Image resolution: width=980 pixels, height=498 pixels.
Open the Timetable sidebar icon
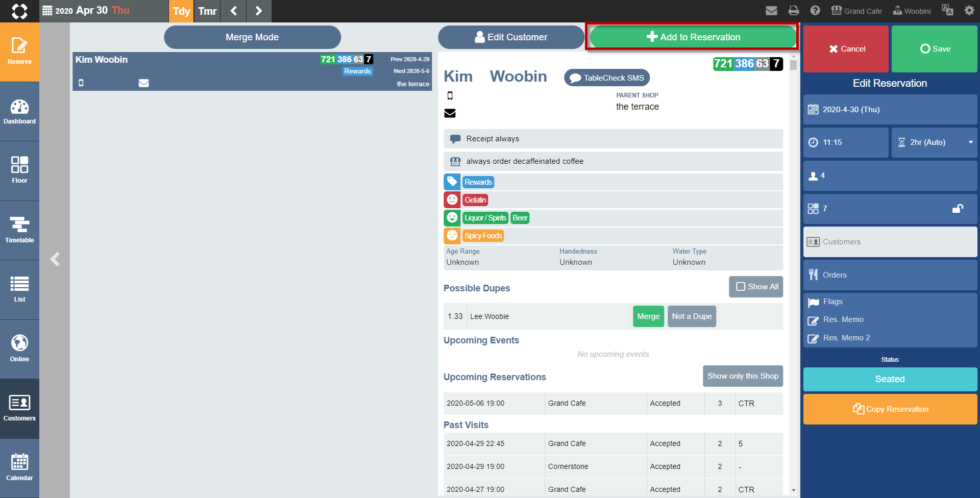pyautogui.click(x=19, y=231)
